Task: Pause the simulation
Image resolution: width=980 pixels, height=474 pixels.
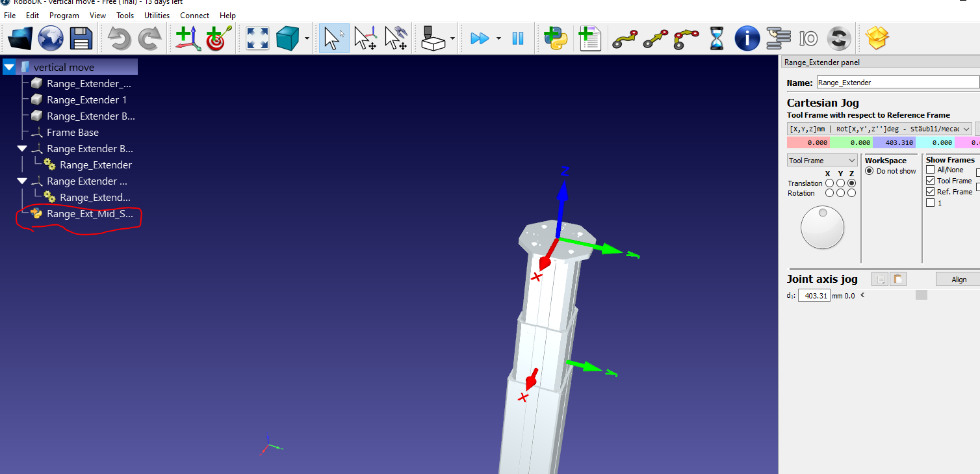Action: coord(517,39)
